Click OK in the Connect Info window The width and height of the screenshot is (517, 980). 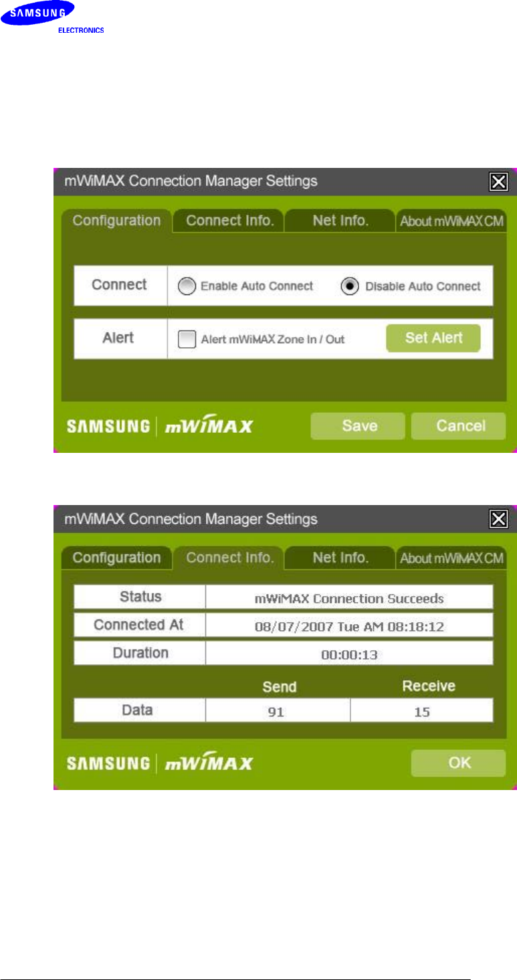(x=458, y=763)
